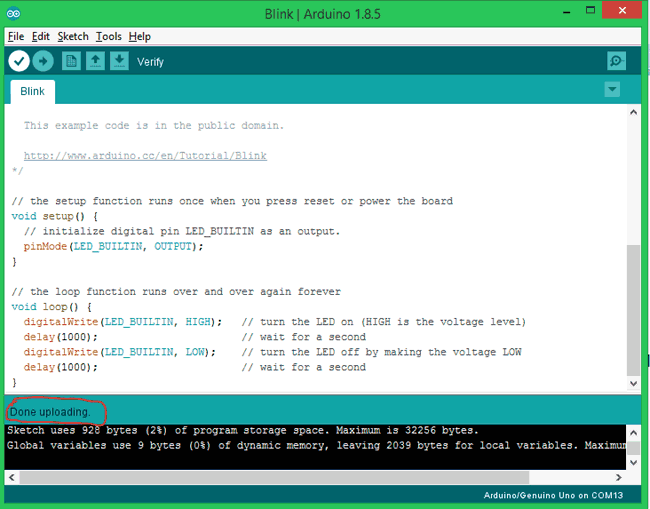Screen dimensions: 650x509
Task: Open a sketch with the up-arrow icon
Action: (x=95, y=61)
